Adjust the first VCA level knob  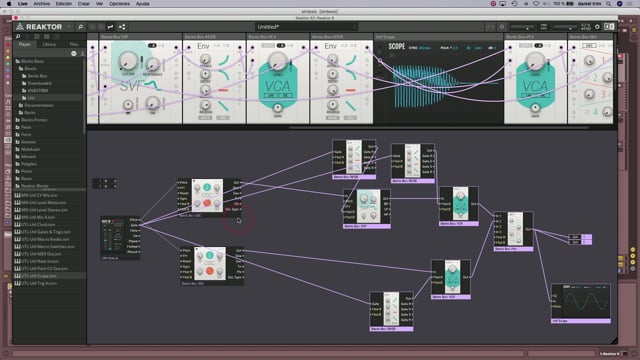[x=278, y=62]
